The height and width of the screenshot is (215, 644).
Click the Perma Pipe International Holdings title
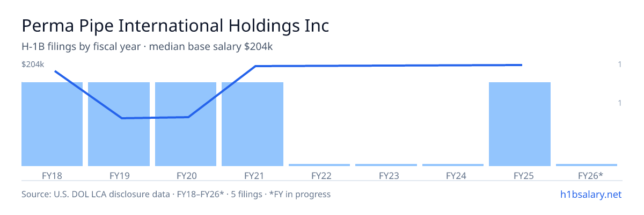175,25
